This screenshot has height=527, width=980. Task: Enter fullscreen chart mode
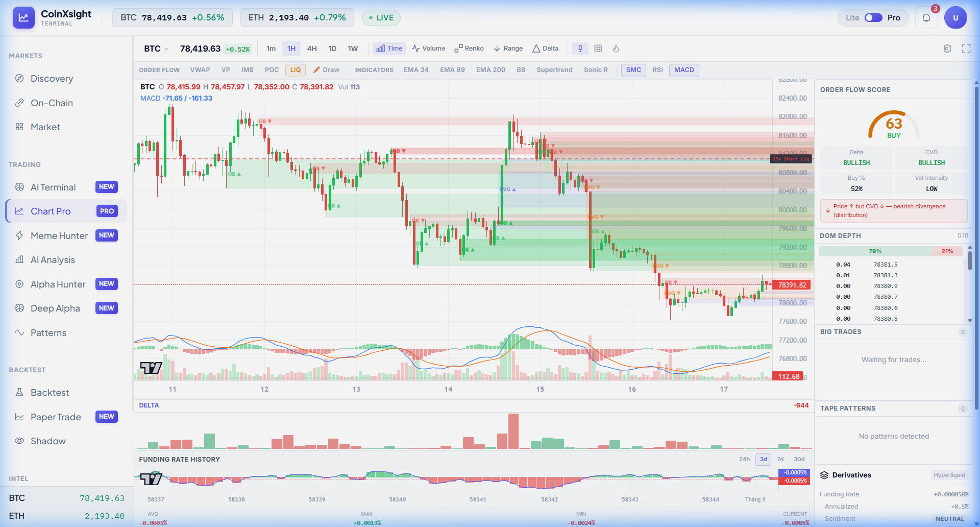(966, 49)
